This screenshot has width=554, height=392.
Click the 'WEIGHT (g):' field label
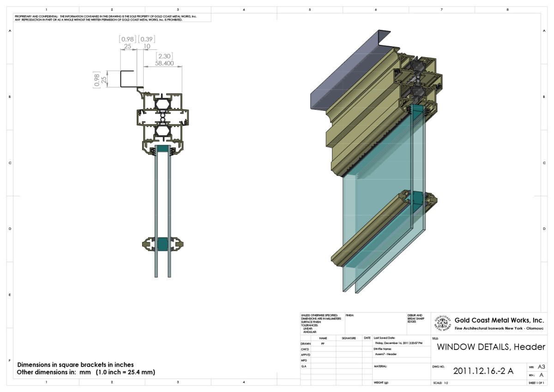point(382,383)
